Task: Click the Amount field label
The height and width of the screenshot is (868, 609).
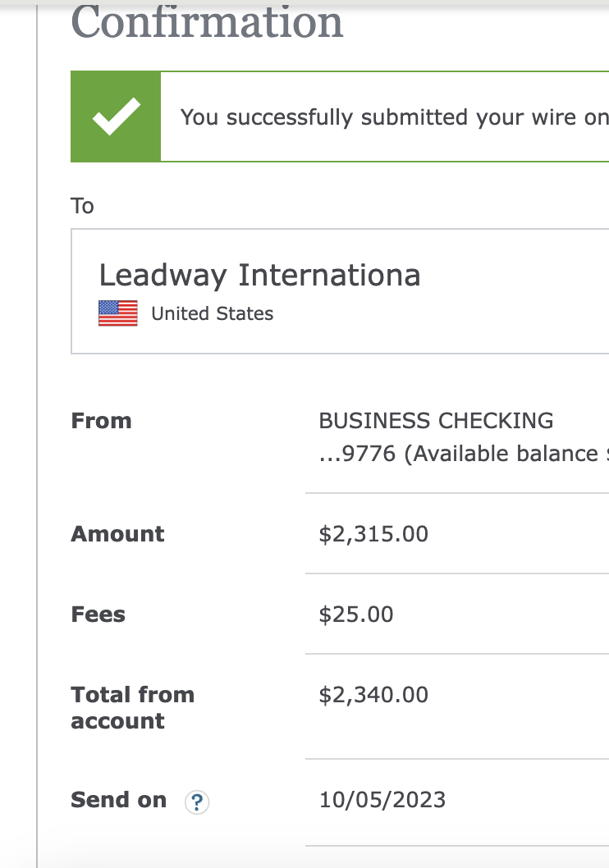Action: [118, 534]
